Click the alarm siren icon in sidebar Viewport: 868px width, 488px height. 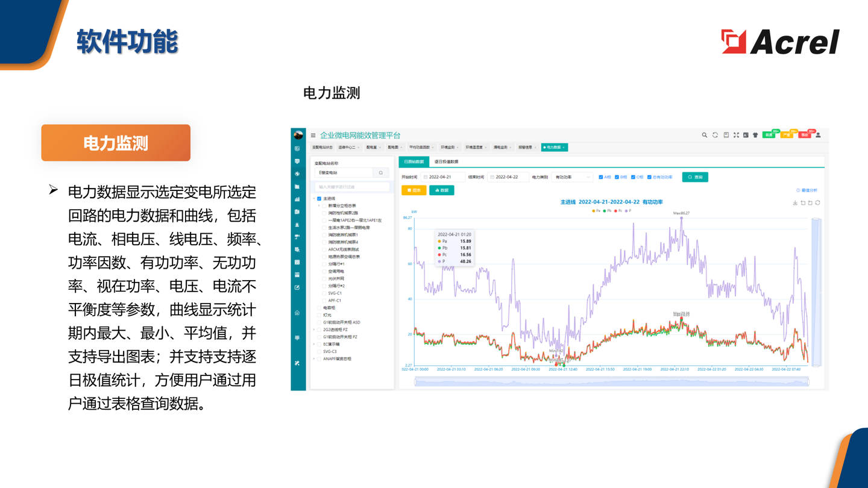297,224
